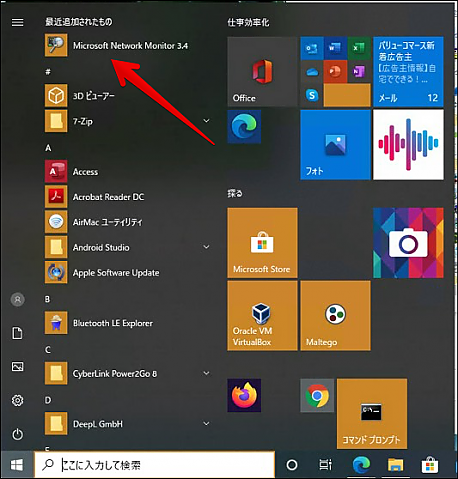Viewport: 458px width, 479px height.
Task: Open Documents from Start sidebar
Action: click(17, 333)
